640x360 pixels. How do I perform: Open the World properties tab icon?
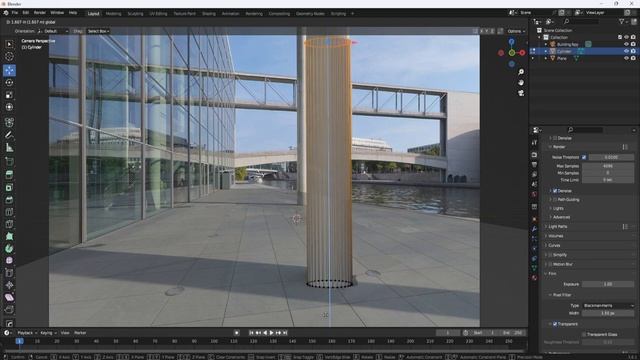[x=534, y=195]
